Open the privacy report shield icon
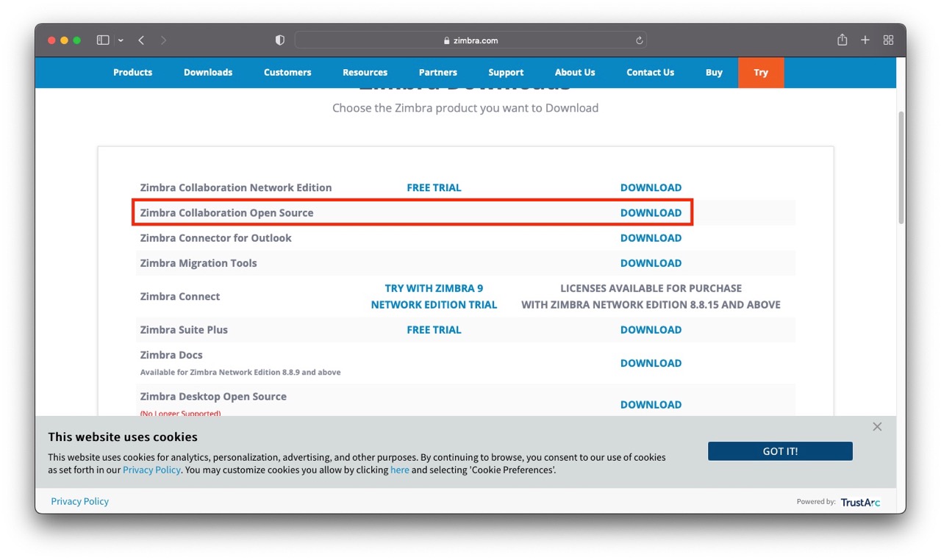 [x=279, y=40]
